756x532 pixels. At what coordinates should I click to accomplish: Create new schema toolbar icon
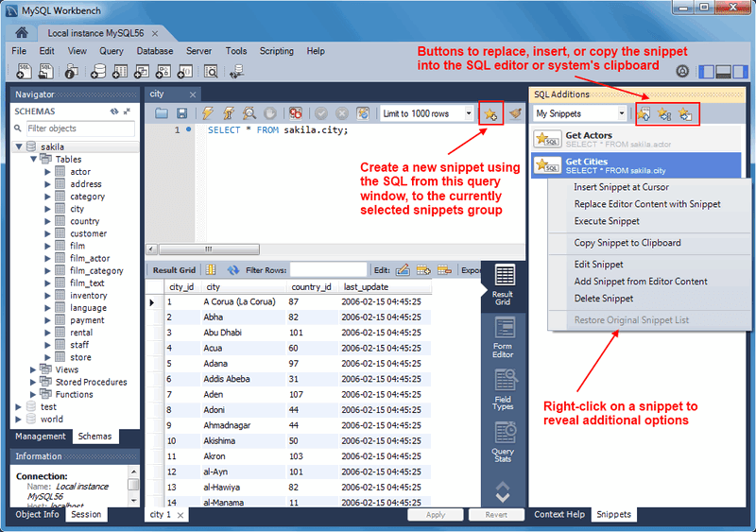(98, 72)
